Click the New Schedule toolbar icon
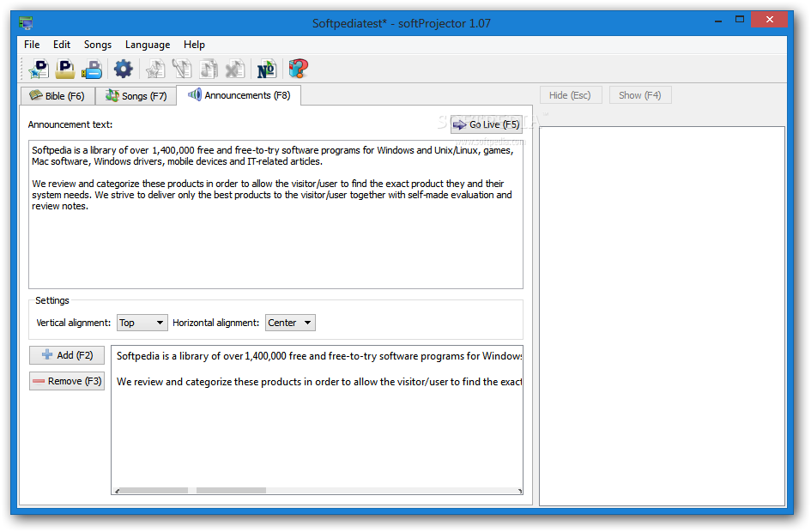The width and height of the screenshot is (811, 532). tap(39, 69)
